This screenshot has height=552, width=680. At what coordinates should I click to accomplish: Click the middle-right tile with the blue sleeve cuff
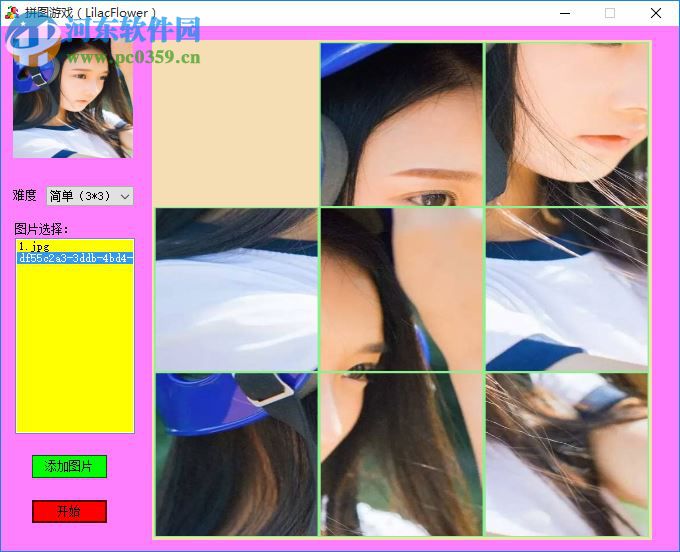(x=566, y=290)
